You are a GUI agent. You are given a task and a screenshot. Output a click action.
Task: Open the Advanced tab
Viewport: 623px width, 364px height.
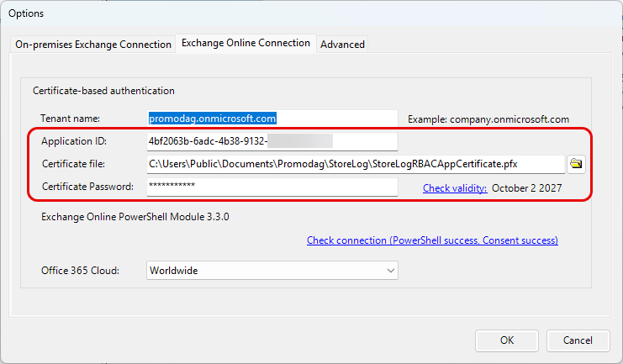[342, 45]
